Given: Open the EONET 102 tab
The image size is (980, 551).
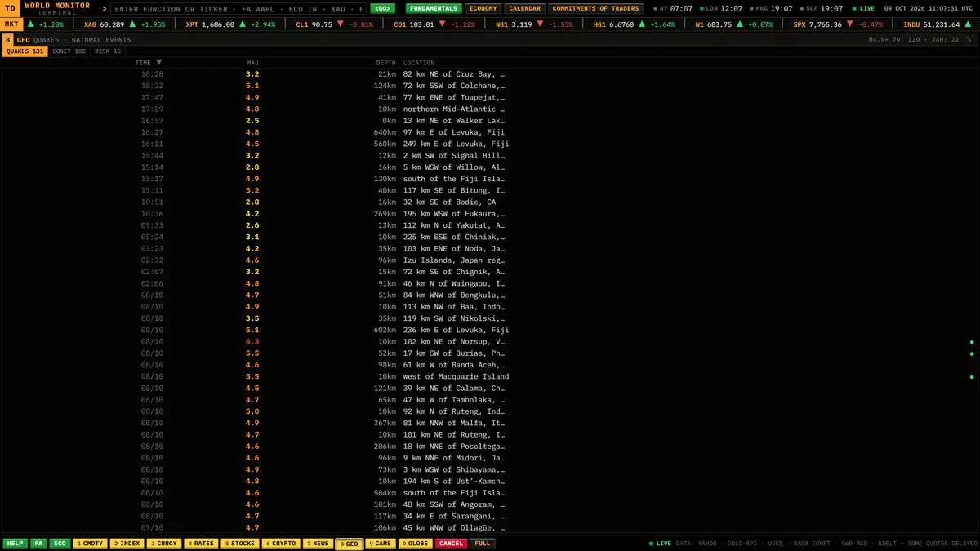Looking at the screenshot, I should [69, 51].
